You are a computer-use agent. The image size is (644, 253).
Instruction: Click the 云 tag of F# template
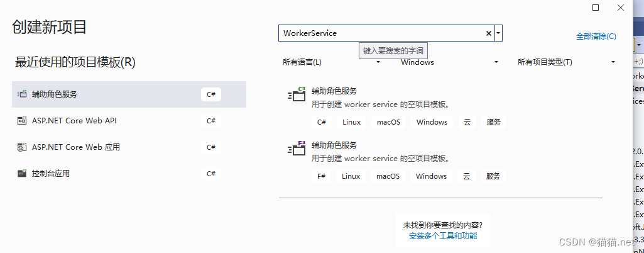[467, 176]
